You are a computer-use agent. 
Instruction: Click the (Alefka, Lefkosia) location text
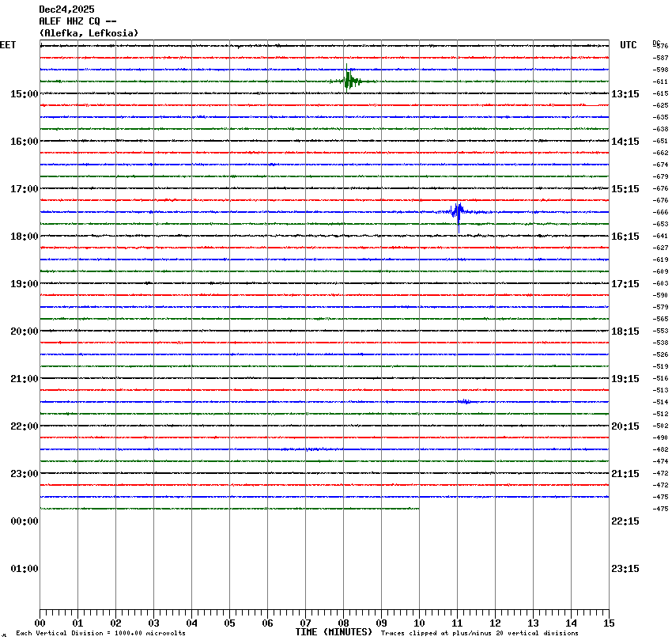point(89,33)
